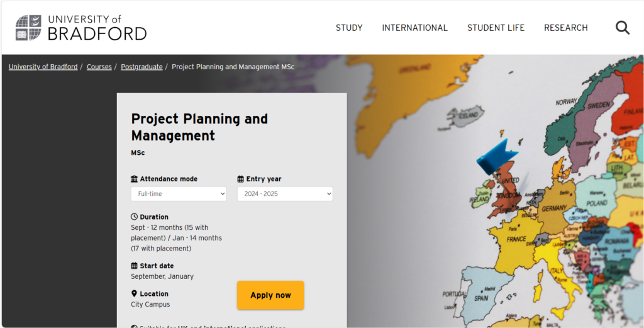Open the INTERNATIONAL menu

pos(415,28)
